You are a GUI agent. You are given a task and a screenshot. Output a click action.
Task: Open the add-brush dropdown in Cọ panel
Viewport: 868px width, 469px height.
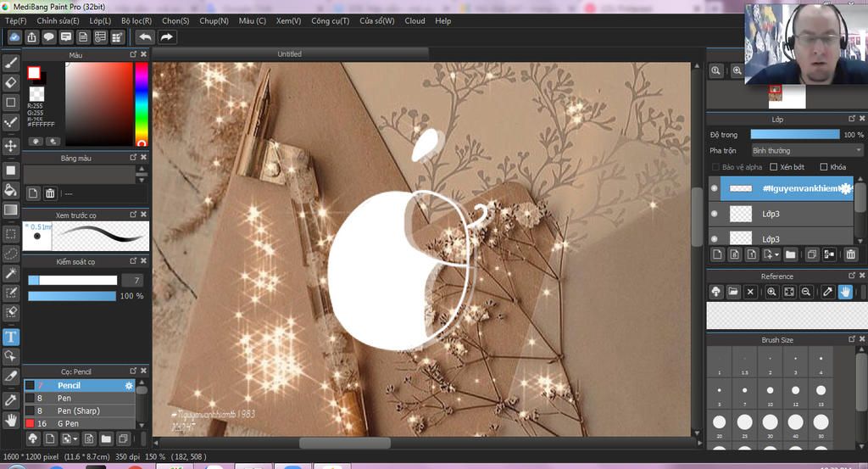coord(75,439)
